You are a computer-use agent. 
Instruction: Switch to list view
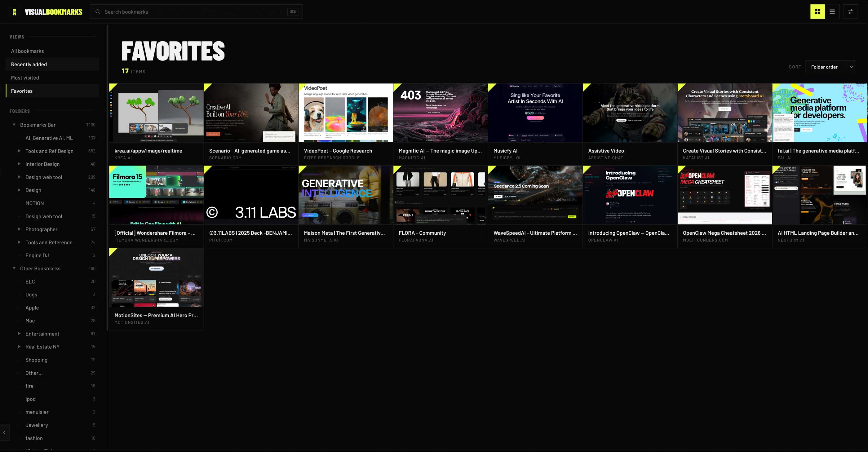coord(832,12)
